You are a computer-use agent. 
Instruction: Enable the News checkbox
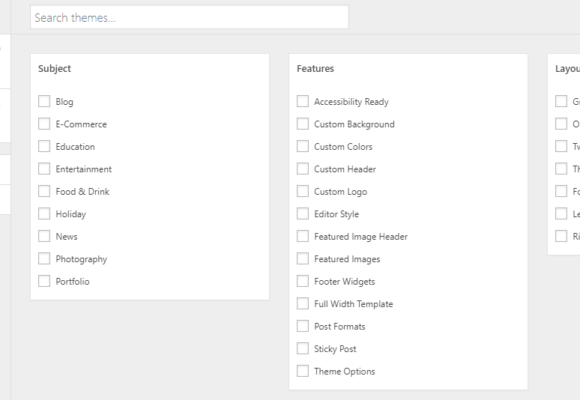click(44, 236)
